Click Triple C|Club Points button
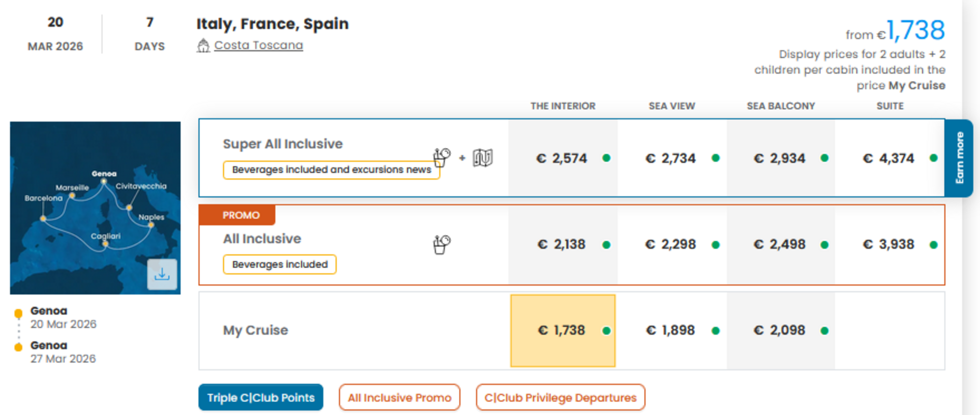The width and height of the screenshot is (980, 415). pos(260,397)
